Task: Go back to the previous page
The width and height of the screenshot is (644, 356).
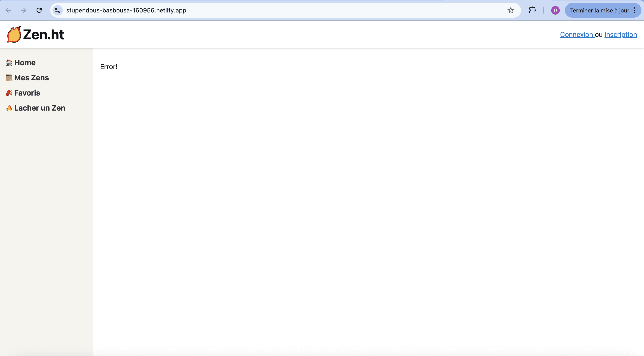Action: (8, 11)
